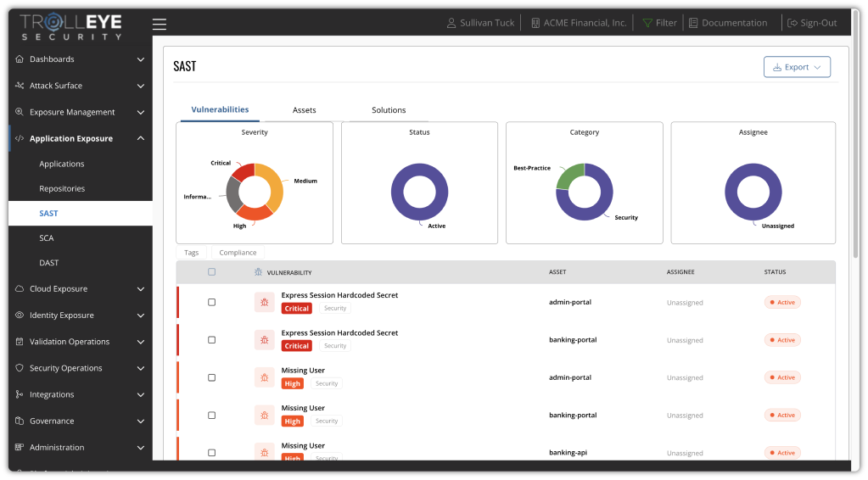Click the Filter link text
The width and height of the screenshot is (868, 480).
pyautogui.click(x=666, y=23)
